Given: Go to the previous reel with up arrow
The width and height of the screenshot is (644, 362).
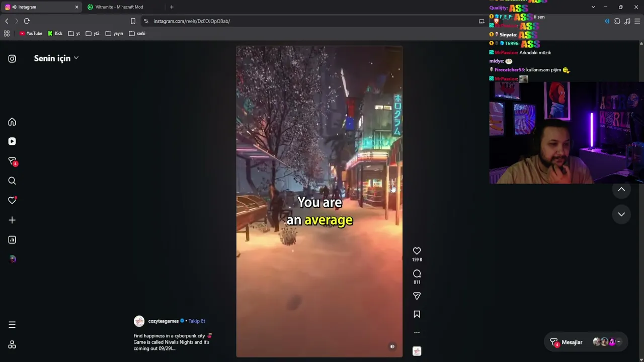Looking at the screenshot, I should click(621, 190).
